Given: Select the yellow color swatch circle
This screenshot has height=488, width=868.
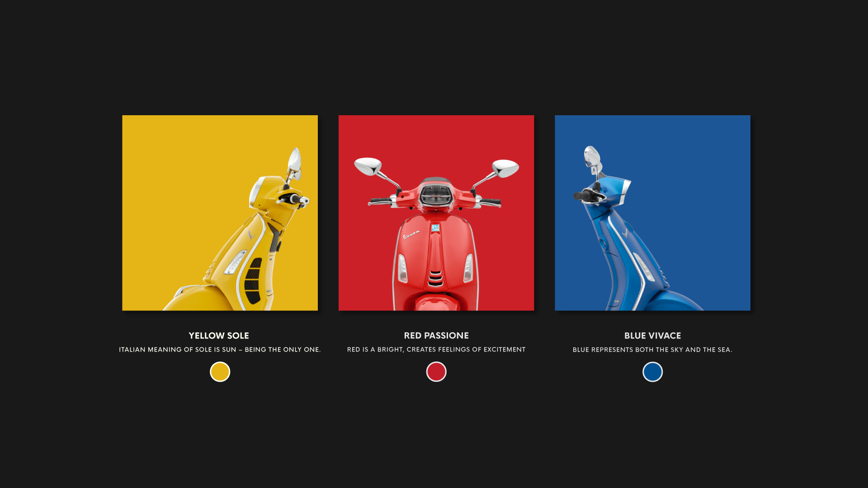Looking at the screenshot, I should coord(220,372).
